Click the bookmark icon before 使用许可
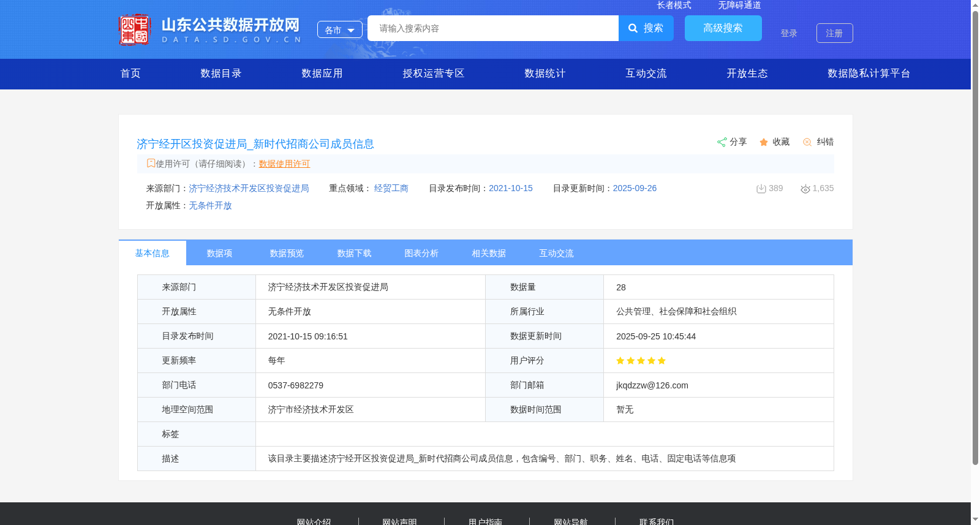 click(151, 164)
